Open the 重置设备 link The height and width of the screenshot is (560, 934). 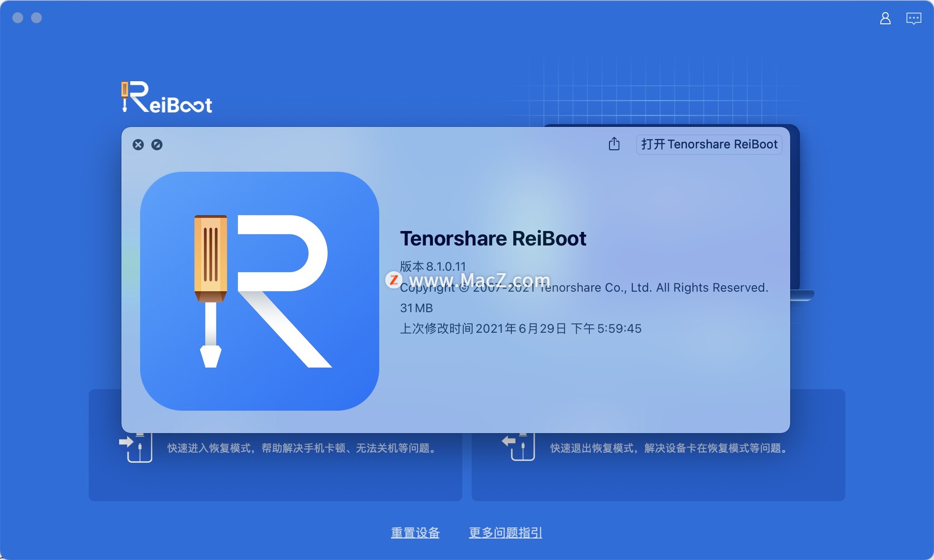click(415, 533)
